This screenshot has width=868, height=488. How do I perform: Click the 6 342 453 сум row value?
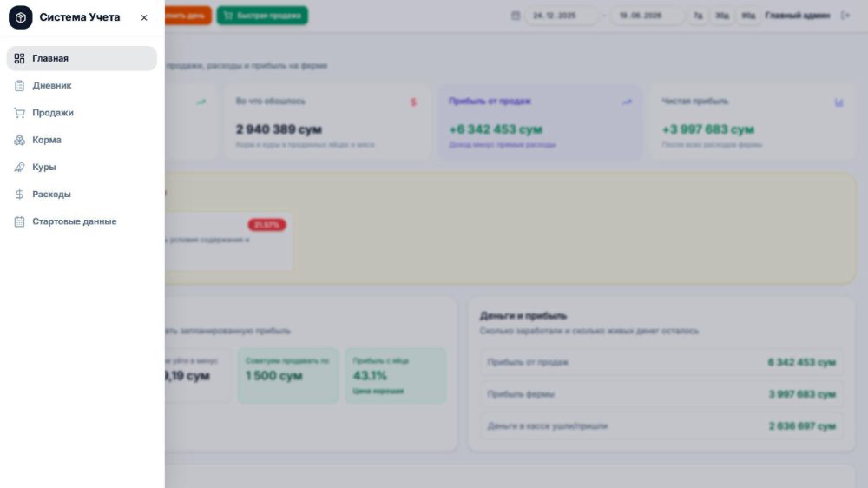(x=801, y=362)
